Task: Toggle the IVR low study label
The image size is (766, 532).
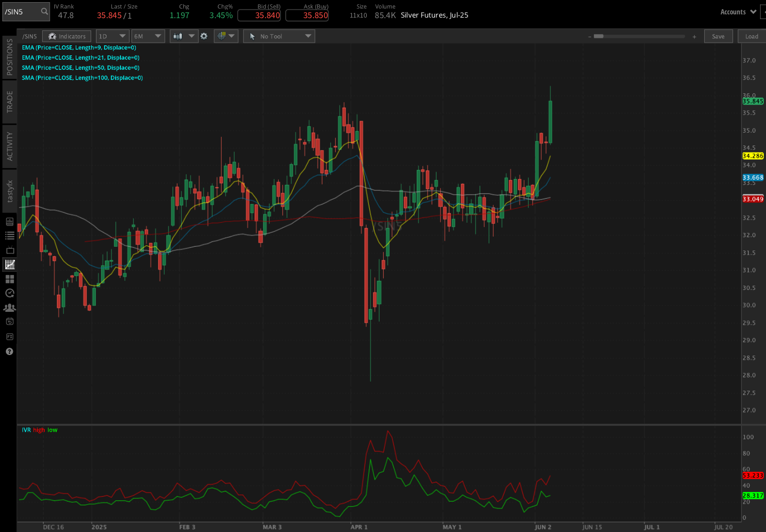Action: (52, 430)
